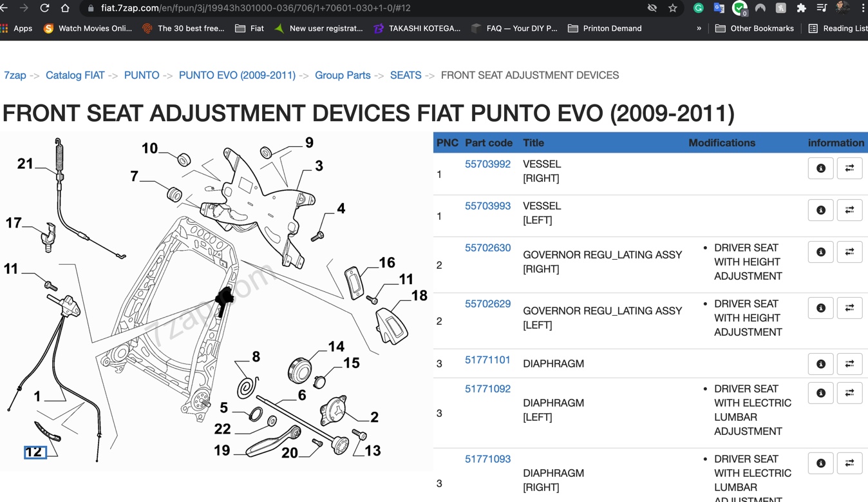This screenshot has height=502, width=868.
Task: Select callout number 21 in diagram
Action: point(25,164)
